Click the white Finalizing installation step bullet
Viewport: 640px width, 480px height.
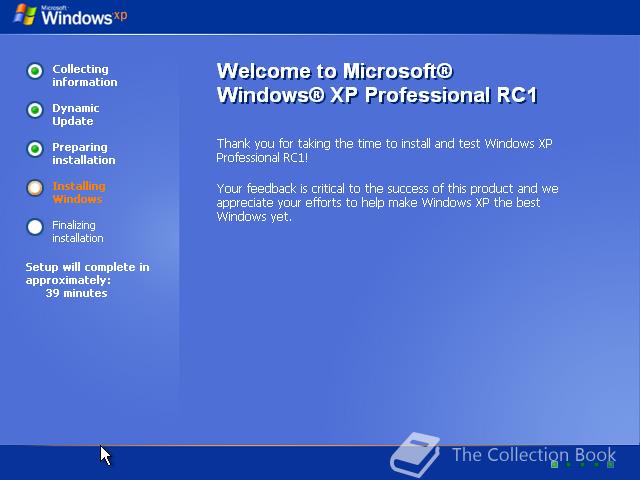tap(35, 227)
